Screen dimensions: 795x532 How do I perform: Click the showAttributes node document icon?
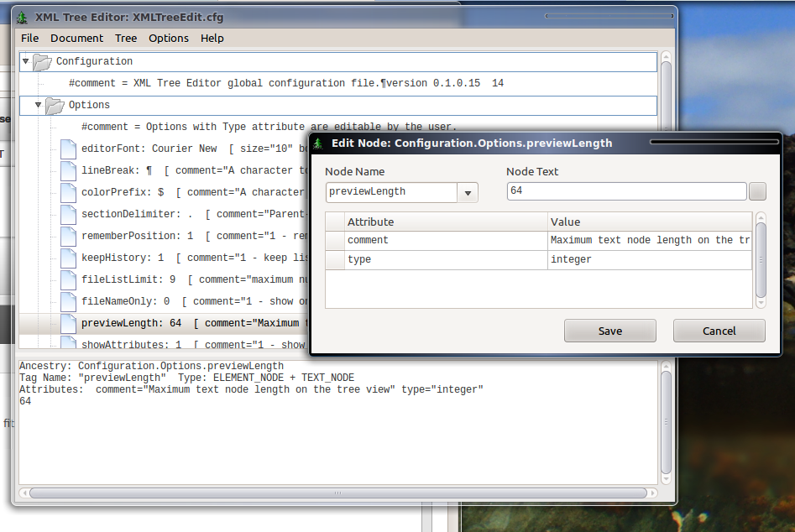(68, 342)
